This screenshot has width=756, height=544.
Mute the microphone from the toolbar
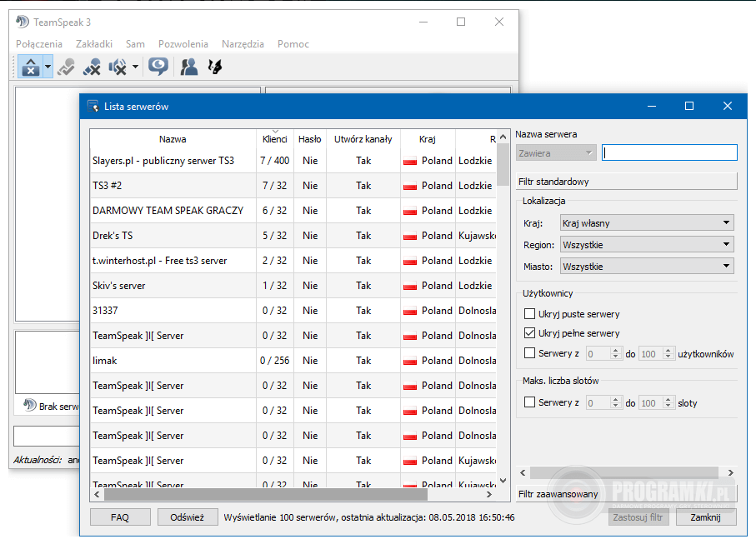coord(92,67)
